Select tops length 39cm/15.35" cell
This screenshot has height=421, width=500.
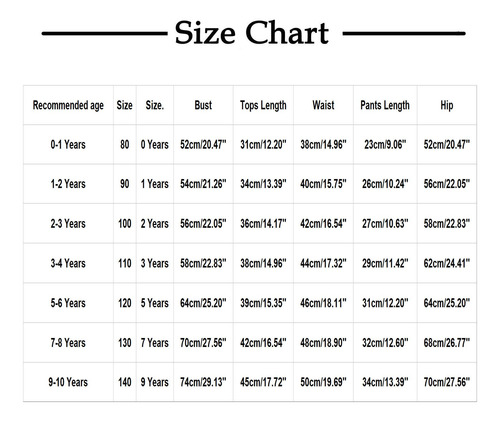pyautogui.click(x=263, y=303)
